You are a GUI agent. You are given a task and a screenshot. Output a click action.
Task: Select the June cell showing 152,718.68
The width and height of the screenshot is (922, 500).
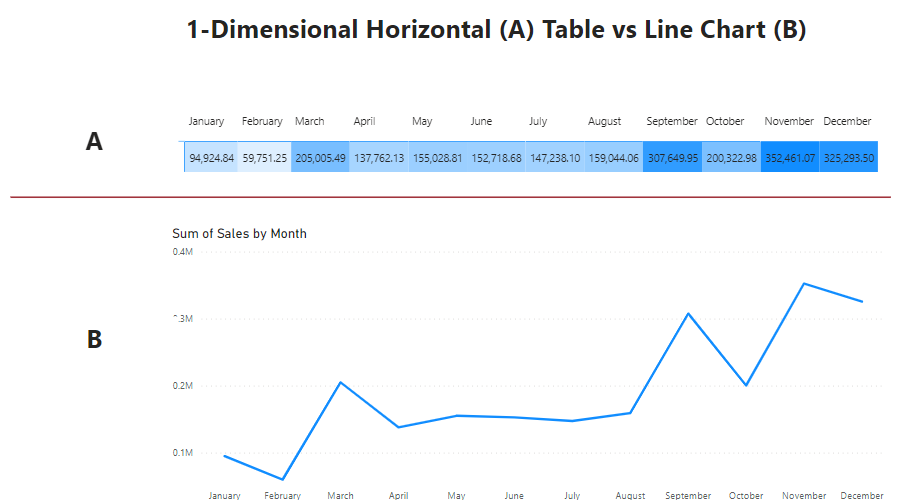(496, 158)
